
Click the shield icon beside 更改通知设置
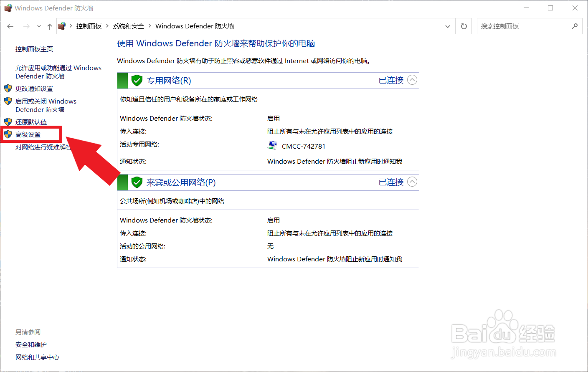pyautogui.click(x=8, y=89)
